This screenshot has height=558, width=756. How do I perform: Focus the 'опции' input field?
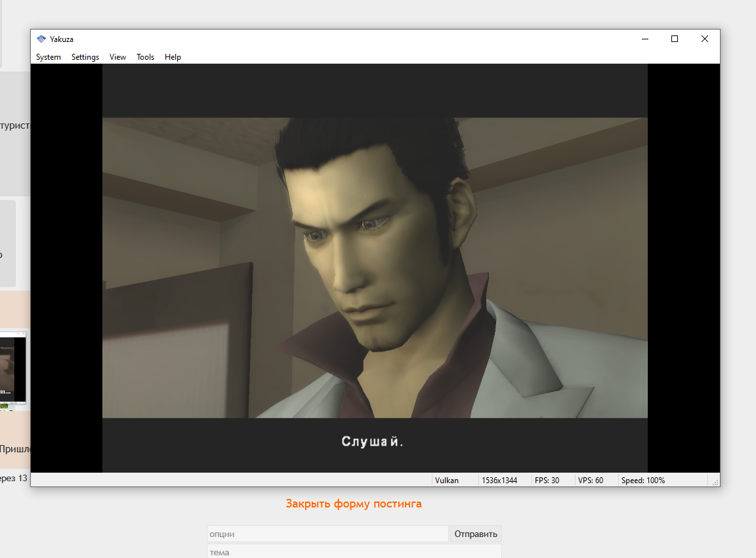pyautogui.click(x=327, y=534)
